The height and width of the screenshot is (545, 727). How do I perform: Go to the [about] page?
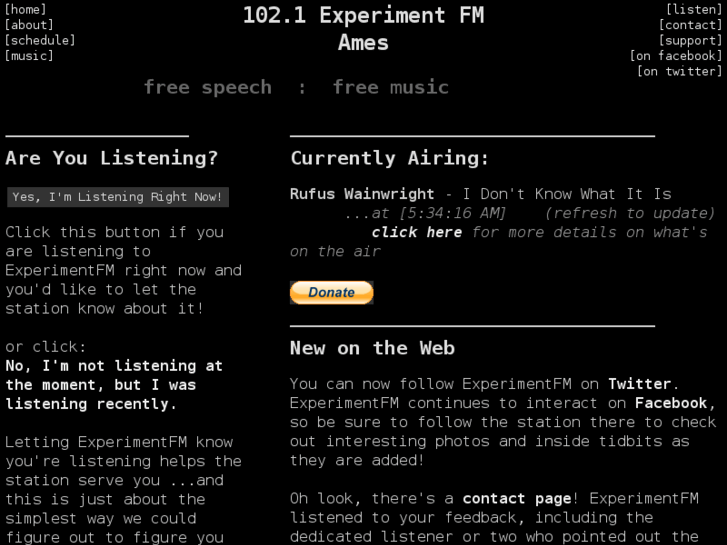tap(29, 25)
